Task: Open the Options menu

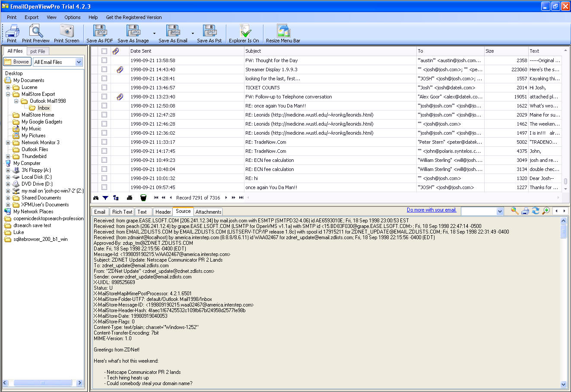Action: [73, 17]
